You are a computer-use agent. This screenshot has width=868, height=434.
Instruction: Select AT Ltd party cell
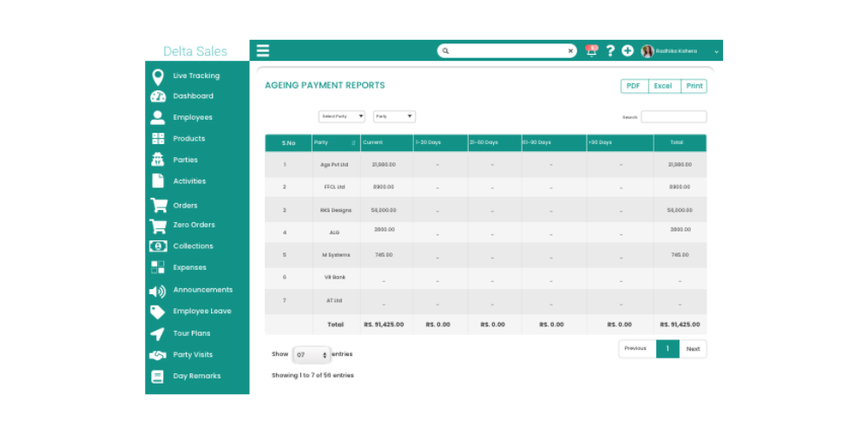point(336,300)
